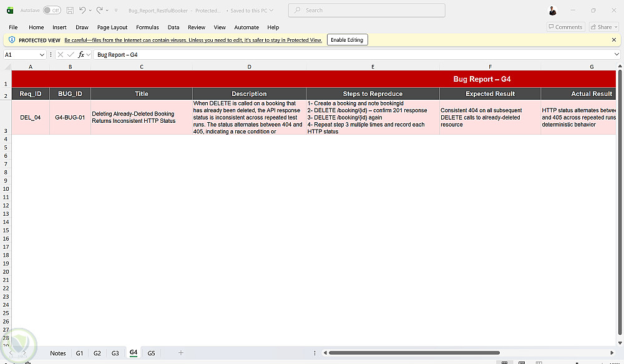Select row 3 header
This screenshot has width=624, height=364.
[6, 117]
